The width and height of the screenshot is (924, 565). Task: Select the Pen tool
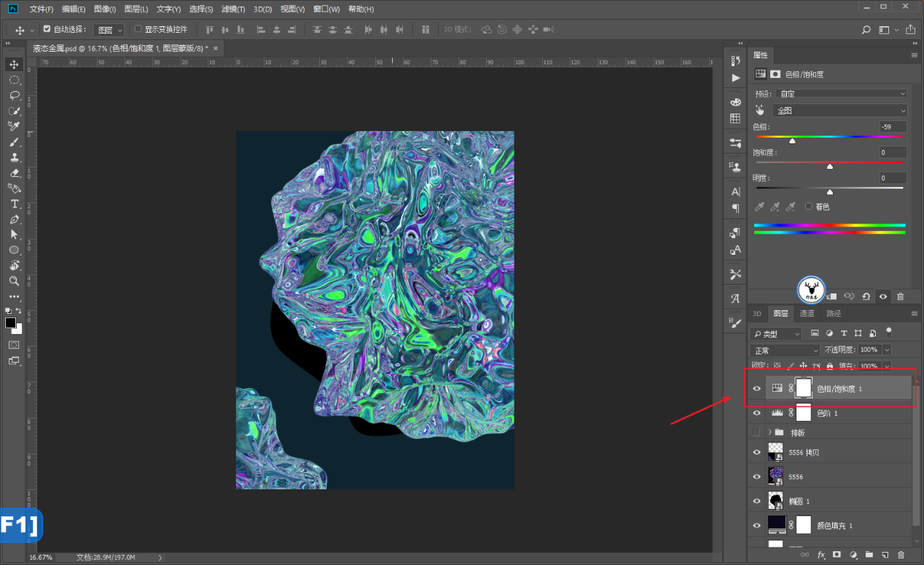(14, 219)
